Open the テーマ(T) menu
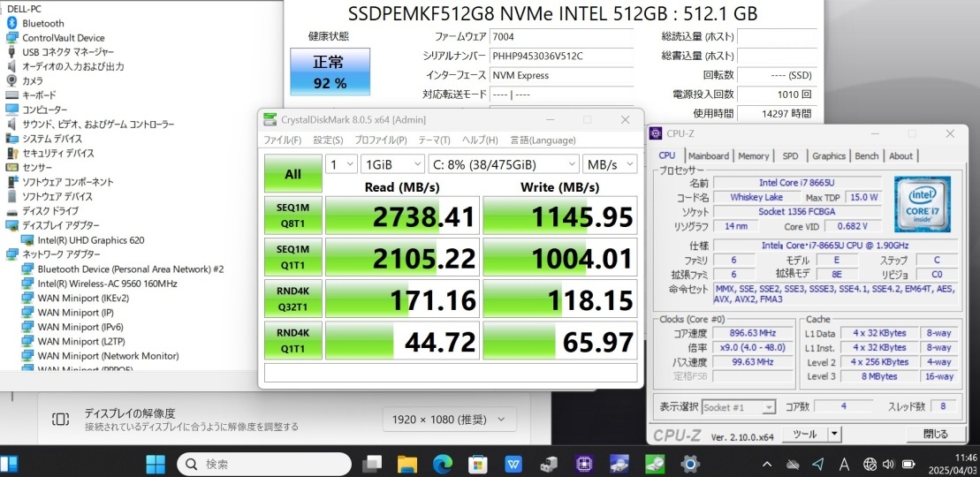980x477 pixels. [x=435, y=140]
